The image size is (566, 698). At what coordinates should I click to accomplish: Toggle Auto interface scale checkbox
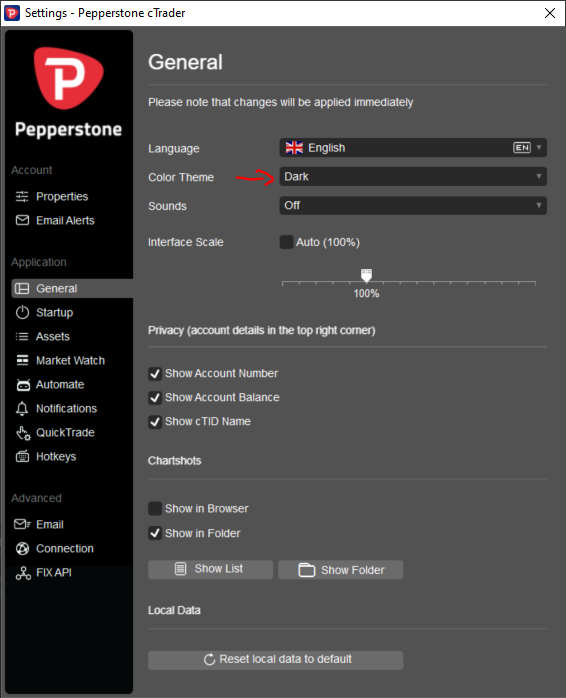coord(286,242)
